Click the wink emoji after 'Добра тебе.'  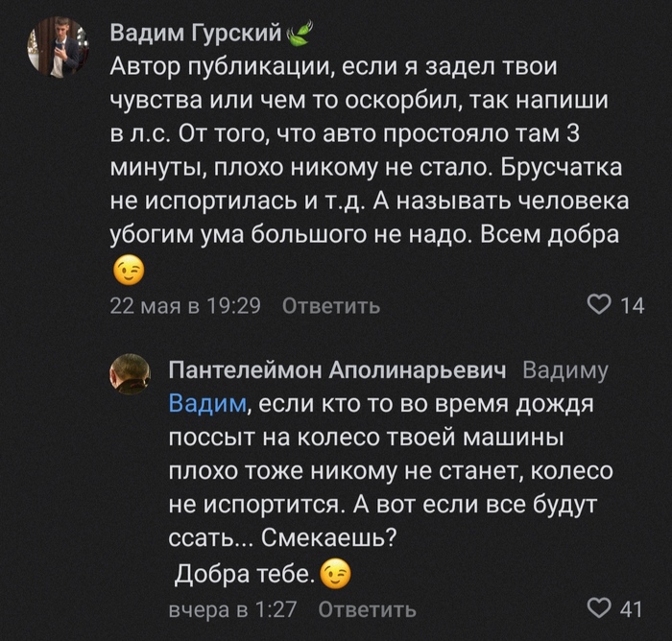pyautogui.click(x=335, y=575)
